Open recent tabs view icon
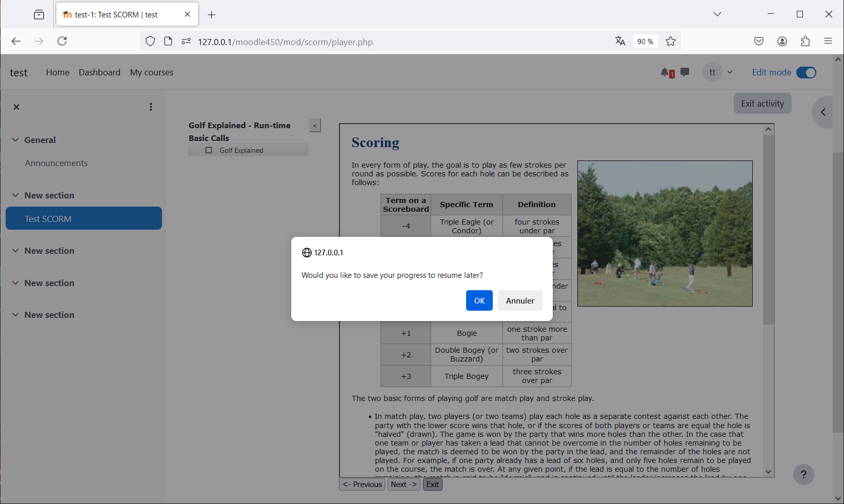This screenshot has height=504, width=844. 39,14
